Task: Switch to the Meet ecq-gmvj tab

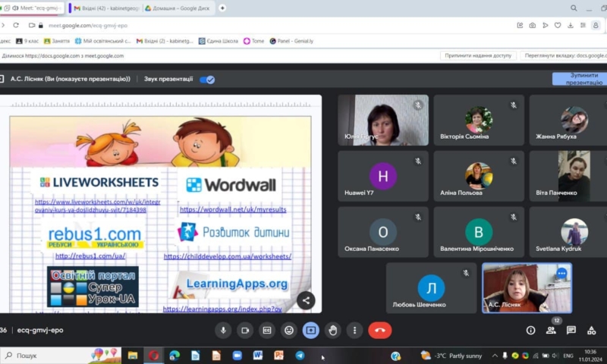Action: pos(33,8)
